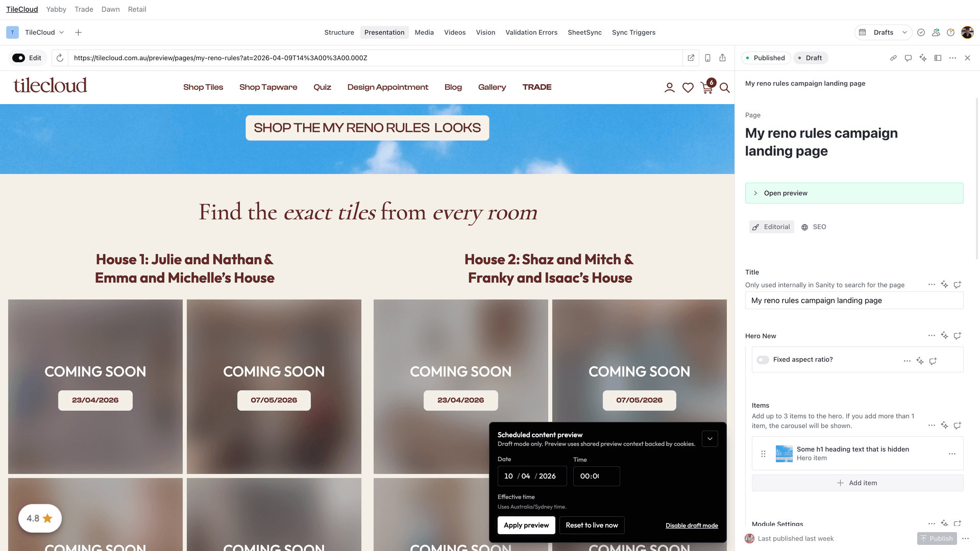Click the scheduled preview Date field
The width and height of the screenshot is (980, 551).
click(x=532, y=476)
